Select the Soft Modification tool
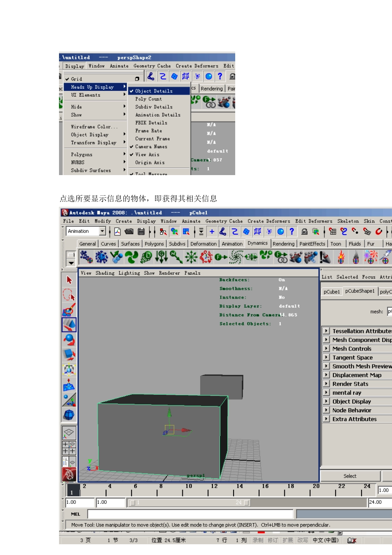The height and width of the screenshot is (555, 392). point(69,385)
